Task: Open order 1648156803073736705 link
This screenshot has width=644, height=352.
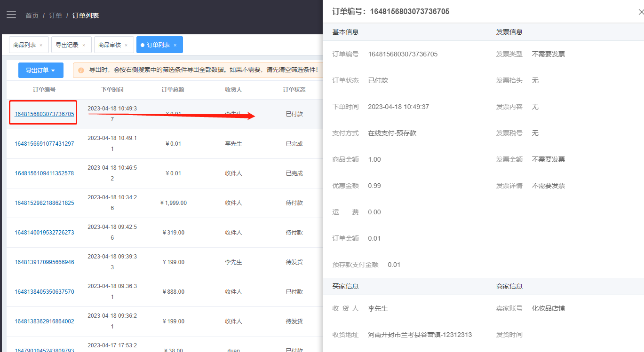Action: (x=44, y=114)
